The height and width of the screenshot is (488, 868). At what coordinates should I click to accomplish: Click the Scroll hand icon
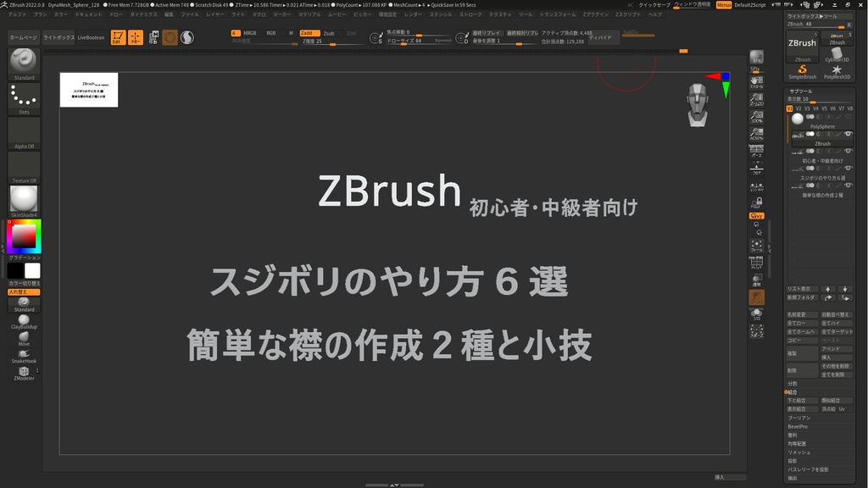coord(756,82)
